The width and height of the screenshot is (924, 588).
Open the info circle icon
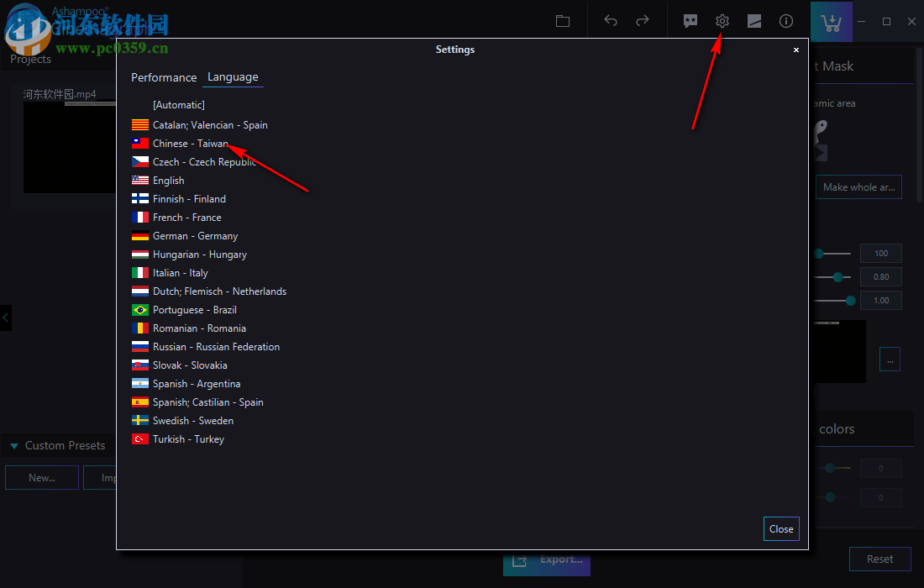(x=786, y=21)
